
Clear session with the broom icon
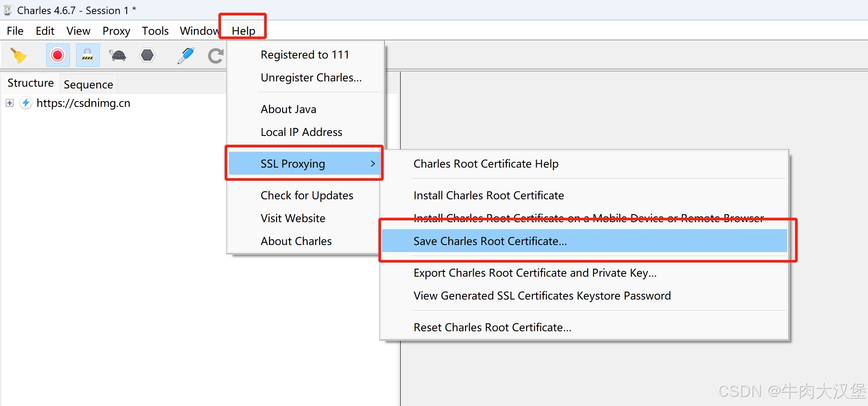point(18,55)
